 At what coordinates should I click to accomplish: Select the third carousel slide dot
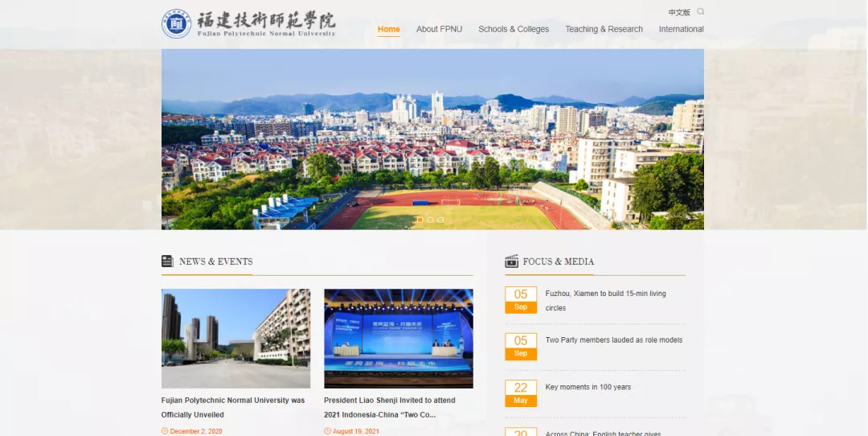(x=440, y=220)
